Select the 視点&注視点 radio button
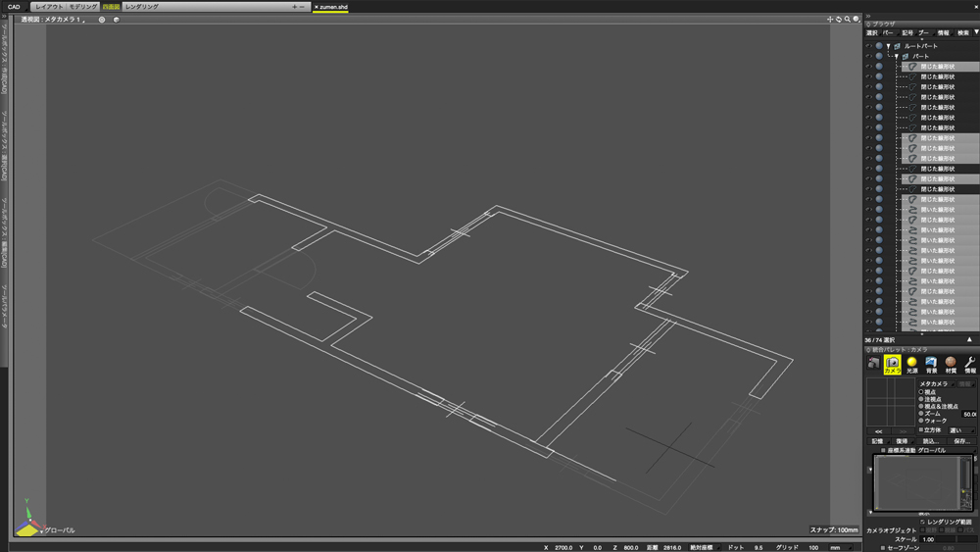Image resolution: width=980 pixels, height=552 pixels. pos(921,406)
